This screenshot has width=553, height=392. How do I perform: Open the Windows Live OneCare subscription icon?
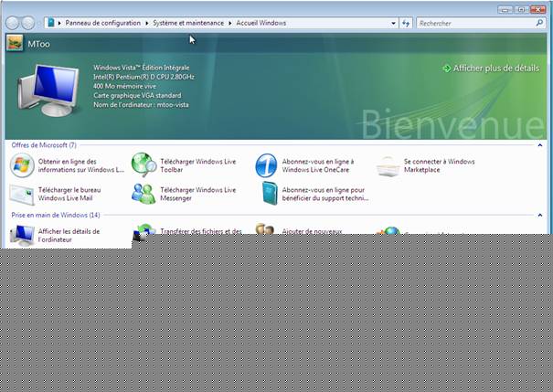pos(266,165)
